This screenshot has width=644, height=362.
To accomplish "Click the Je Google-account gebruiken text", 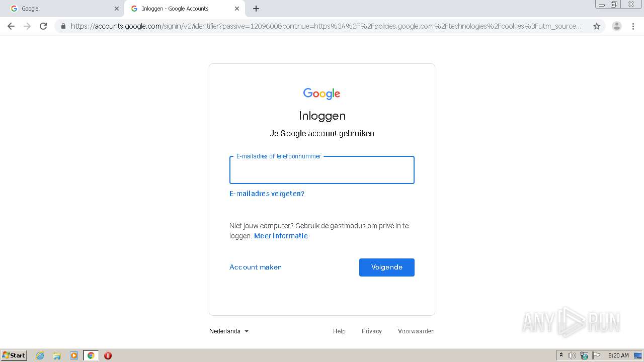I will [x=322, y=133].
